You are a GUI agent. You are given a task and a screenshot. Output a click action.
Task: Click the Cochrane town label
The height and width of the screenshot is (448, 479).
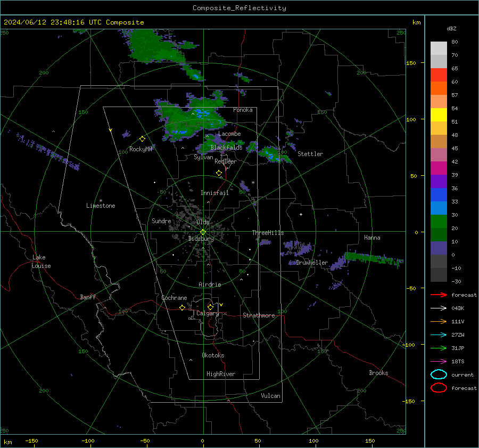[174, 298]
